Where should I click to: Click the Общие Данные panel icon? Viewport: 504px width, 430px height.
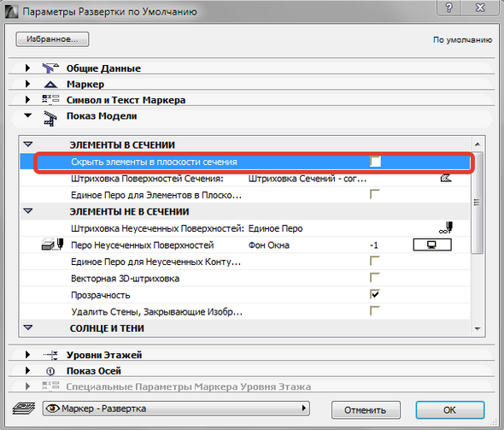pos(50,68)
